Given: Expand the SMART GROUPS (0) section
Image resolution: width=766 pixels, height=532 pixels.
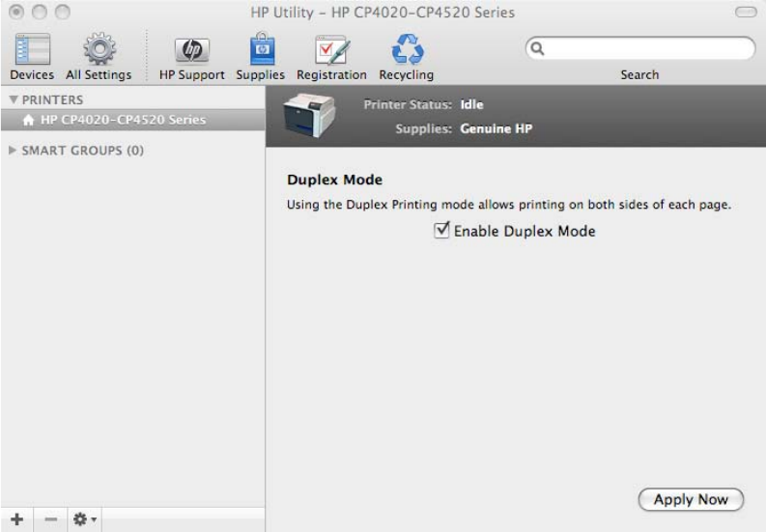Looking at the screenshot, I should pos(13,150).
